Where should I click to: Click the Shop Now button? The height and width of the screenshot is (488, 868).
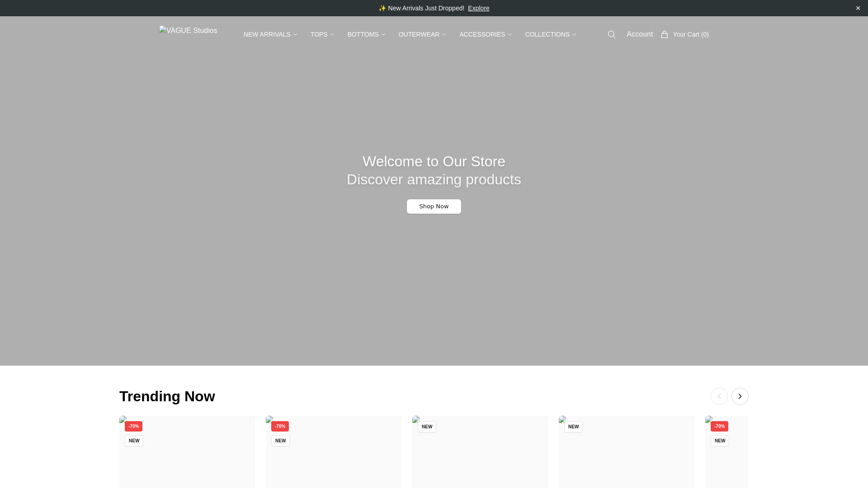434,206
